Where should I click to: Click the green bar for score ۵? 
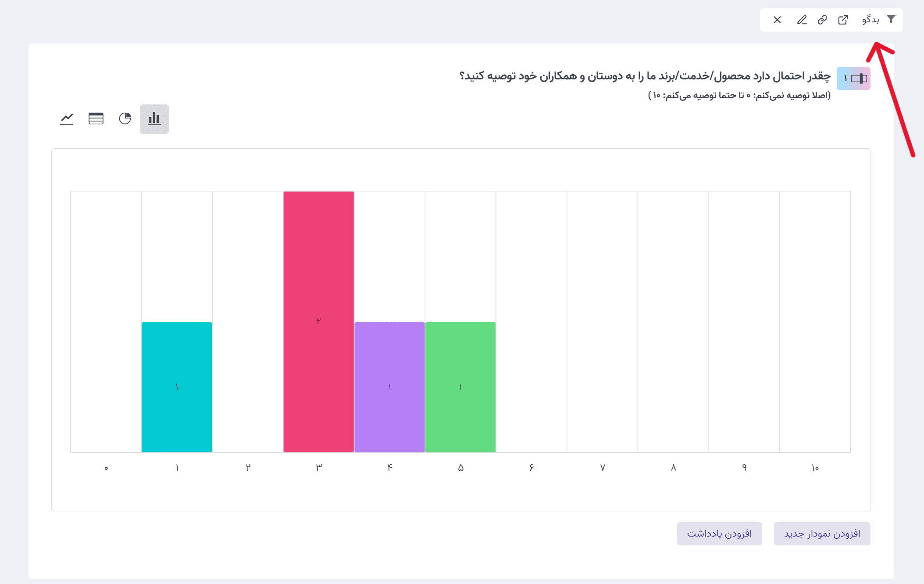(460, 387)
